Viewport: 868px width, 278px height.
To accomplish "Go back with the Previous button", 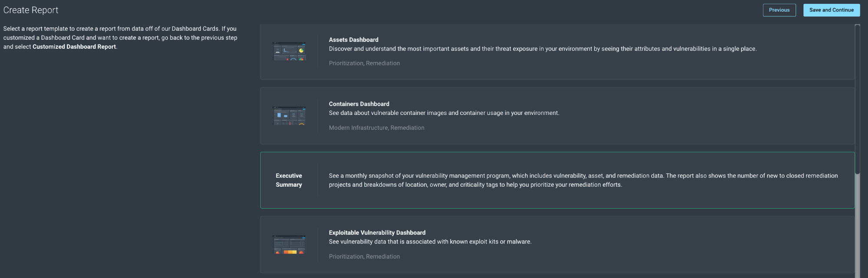I will (779, 10).
